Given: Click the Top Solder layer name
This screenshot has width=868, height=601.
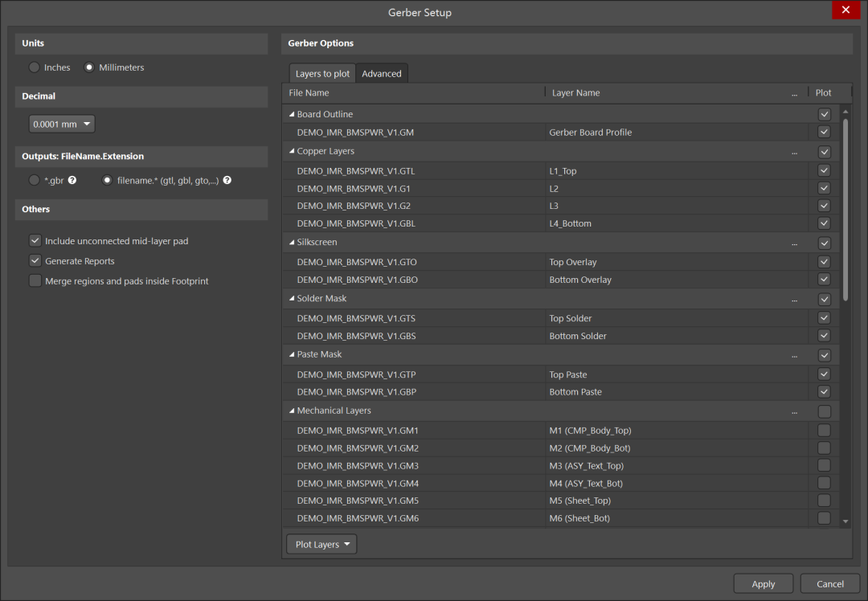Looking at the screenshot, I should pos(570,318).
